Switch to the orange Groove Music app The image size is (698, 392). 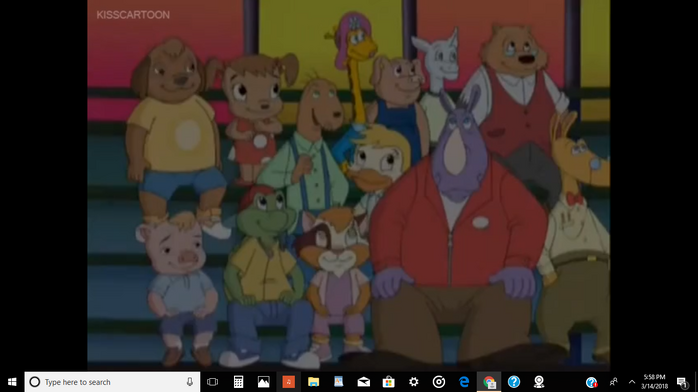288,382
